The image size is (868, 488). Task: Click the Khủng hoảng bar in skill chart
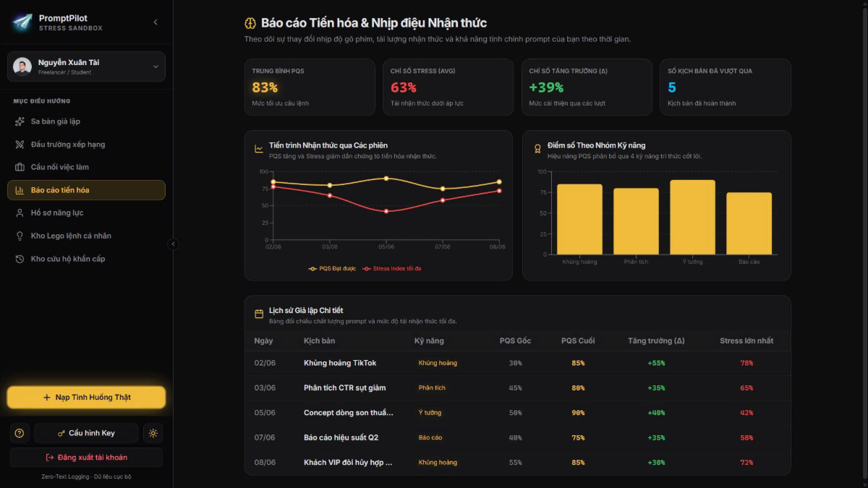pos(579,220)
